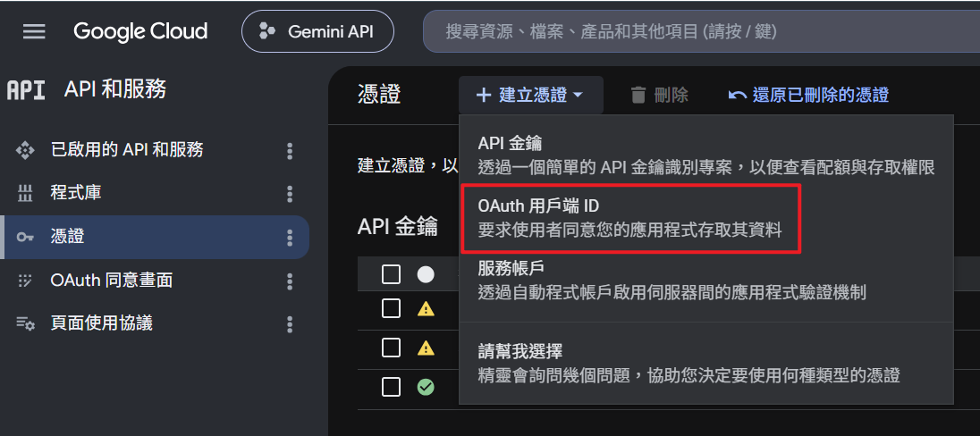The width and height of the screenshot is (980, 436).
Task: Check the second warning row checkbox
Action: pyautogui.click(x=392, y=348)
